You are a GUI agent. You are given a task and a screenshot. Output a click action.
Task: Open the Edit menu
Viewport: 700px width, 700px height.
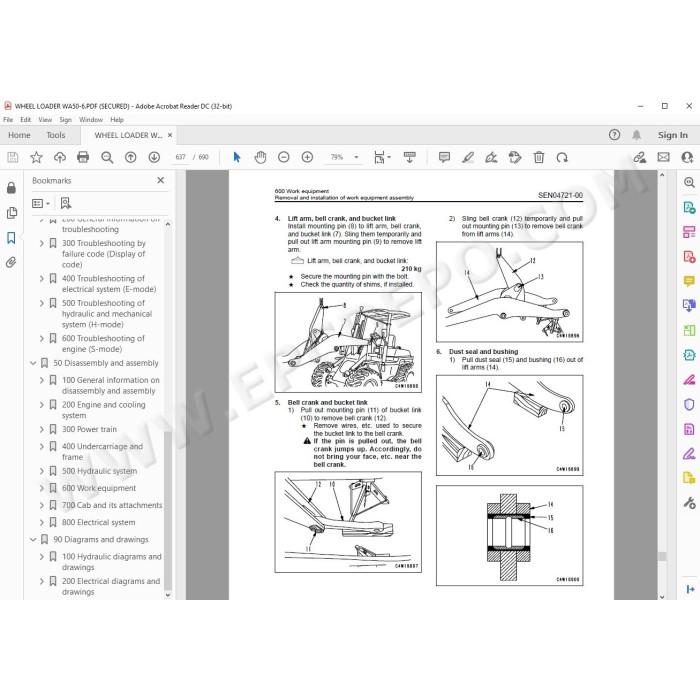[25, 120]
